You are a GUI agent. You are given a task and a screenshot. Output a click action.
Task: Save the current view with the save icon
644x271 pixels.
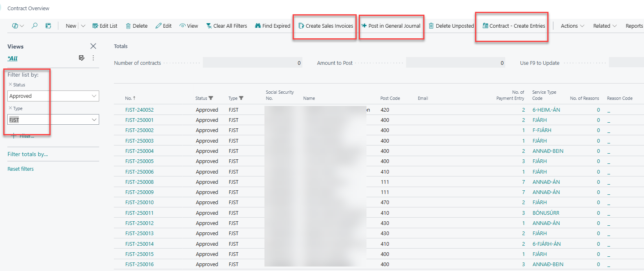(82, 58)
